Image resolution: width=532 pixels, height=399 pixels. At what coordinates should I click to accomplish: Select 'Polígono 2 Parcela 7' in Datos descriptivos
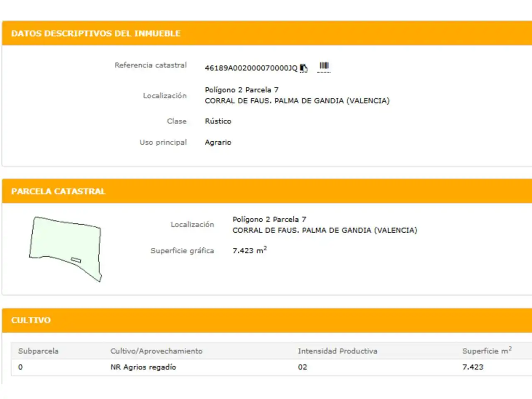241,90
